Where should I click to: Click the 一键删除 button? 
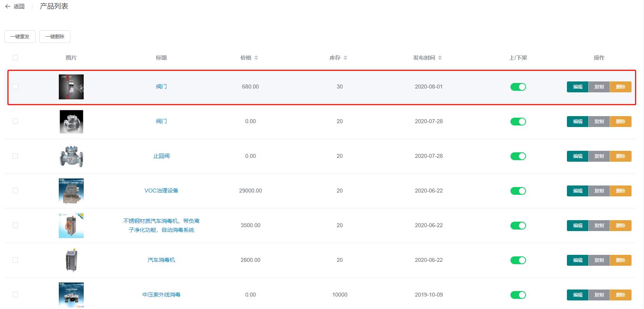[x=55, y=37]
